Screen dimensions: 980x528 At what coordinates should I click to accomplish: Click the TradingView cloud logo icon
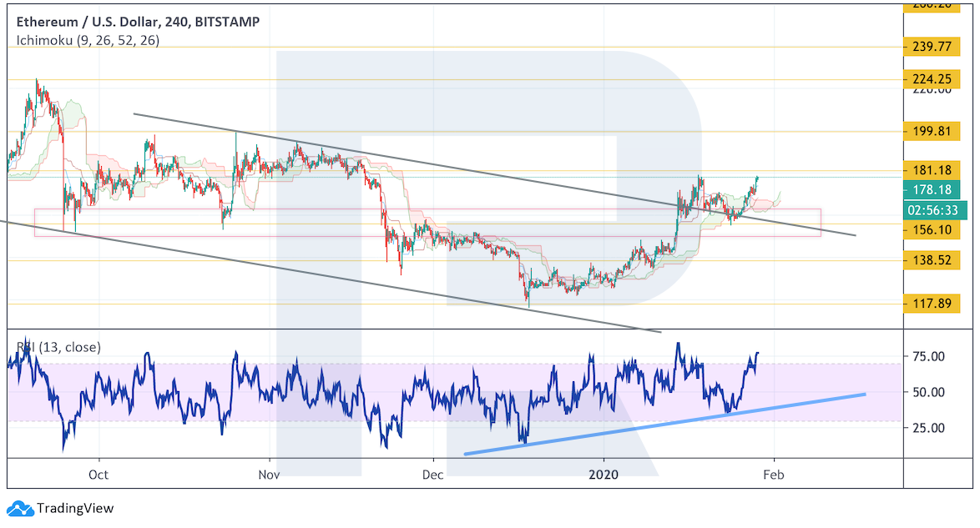[x=19, y=508]
